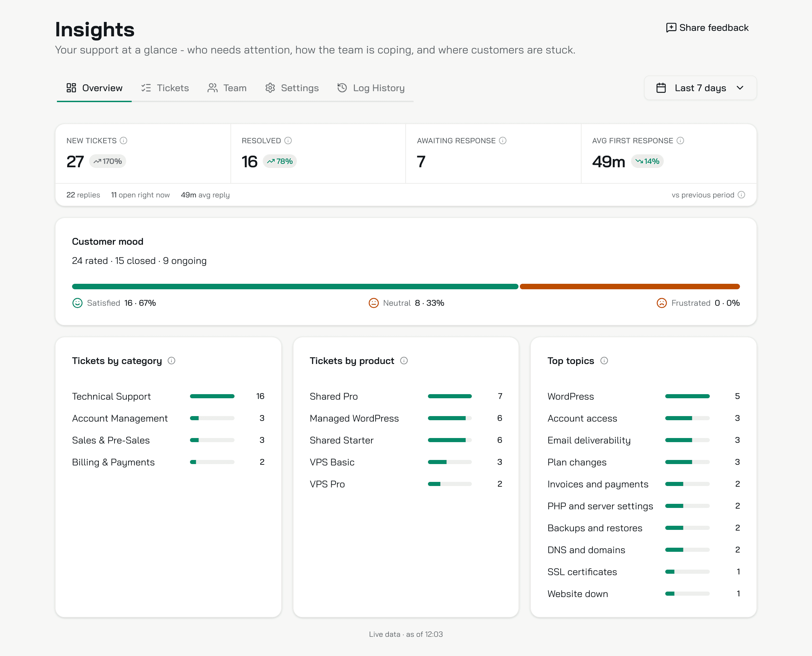Image resolution: width=812 pixels, height=656 pixels.
Task: Click the VPS Basic product label
Action: 332,462
